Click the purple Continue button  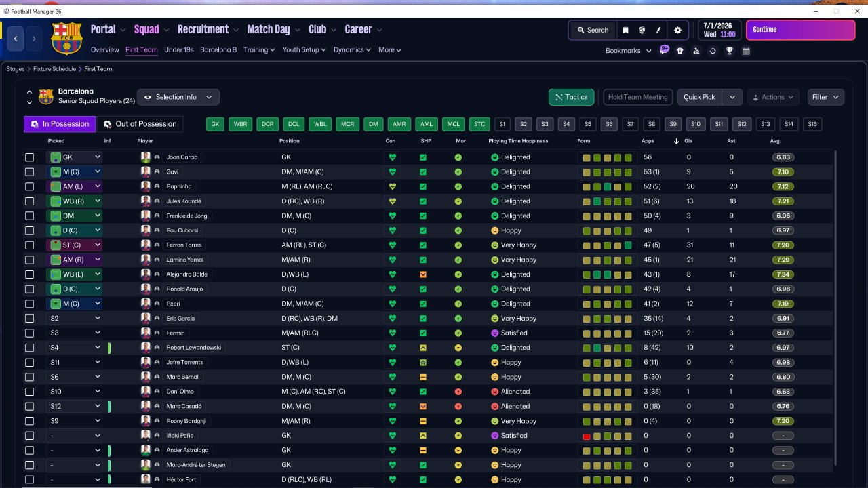tap(801, 30)
